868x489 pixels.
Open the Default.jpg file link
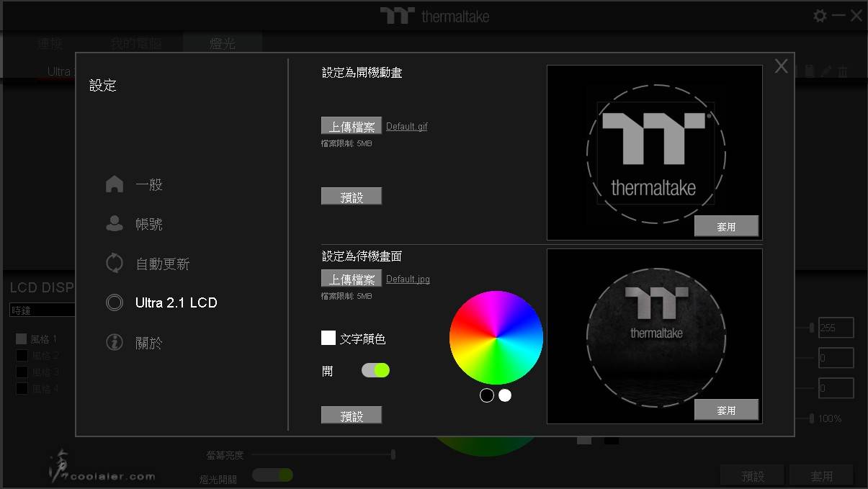(x=408, y=279)
